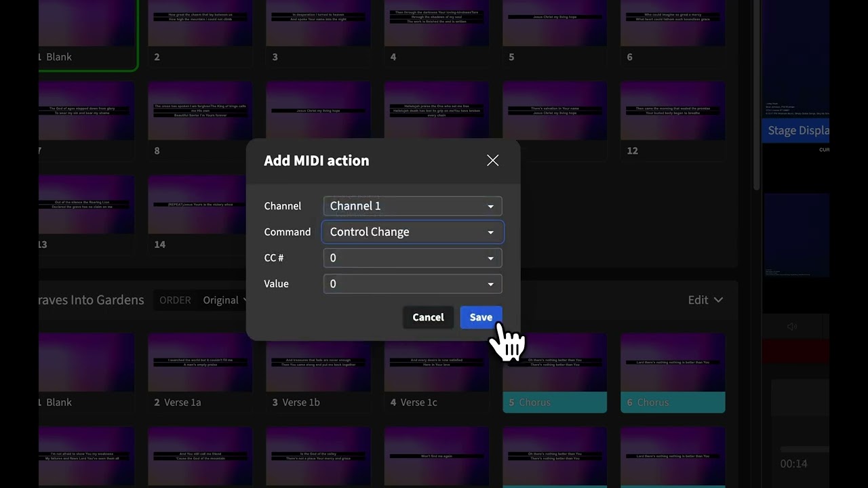Select slide 12 thumbnail
Image resolution: width=868 pixels, height=488 pixels.
coord(673,120)
